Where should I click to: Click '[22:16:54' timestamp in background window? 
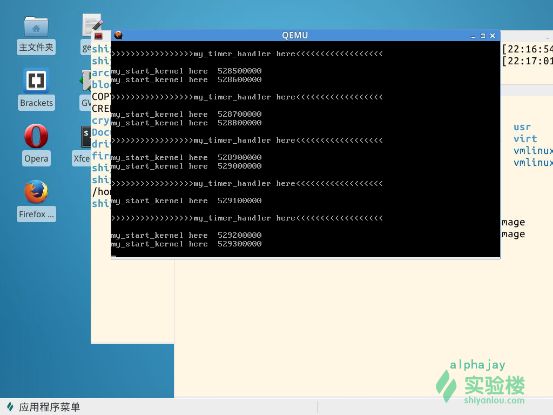click(x=527, y=49)
